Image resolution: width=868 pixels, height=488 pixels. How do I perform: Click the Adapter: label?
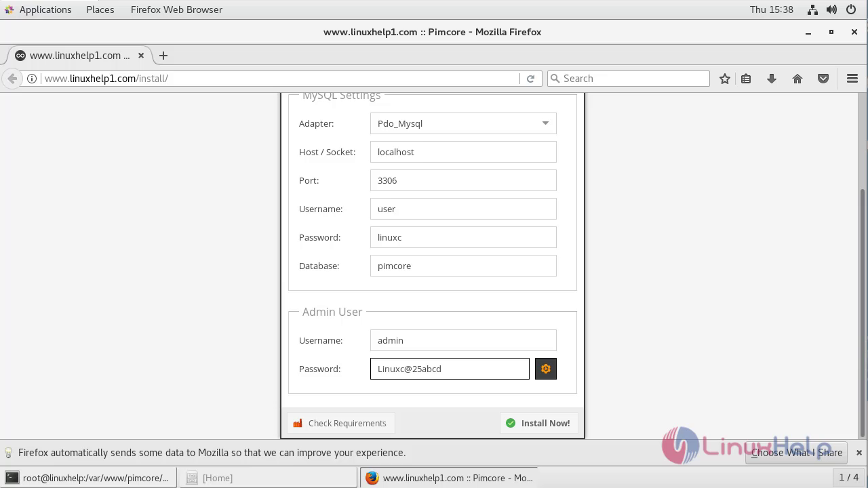click(317, 123)
